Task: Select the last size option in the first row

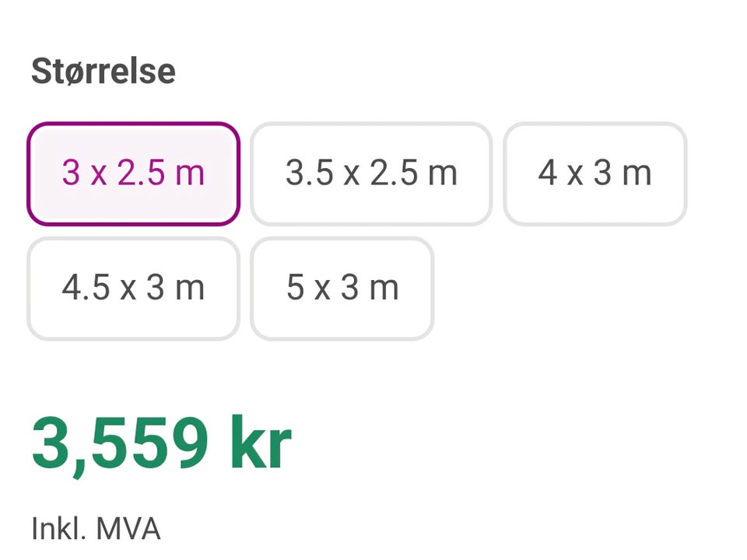Action: (x=595, y=173)
